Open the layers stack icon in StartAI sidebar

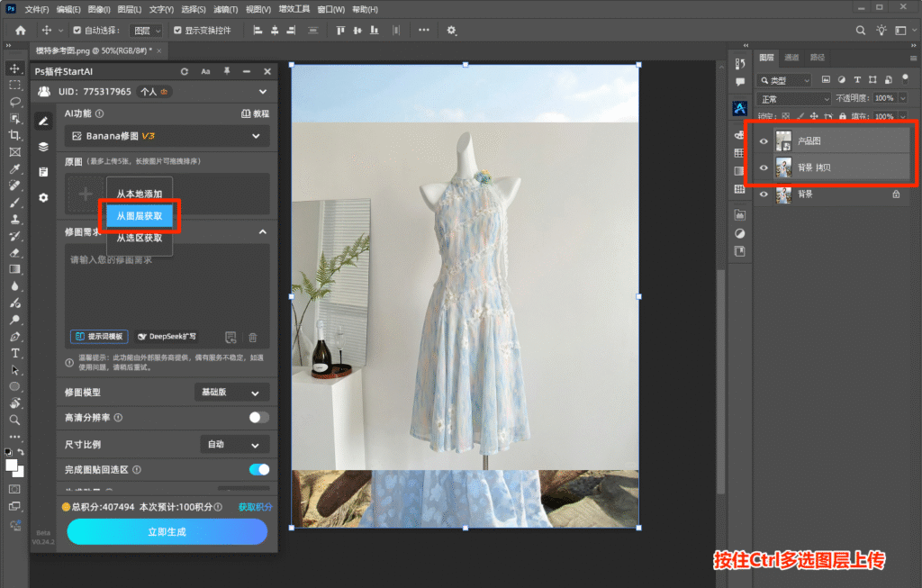43,147
